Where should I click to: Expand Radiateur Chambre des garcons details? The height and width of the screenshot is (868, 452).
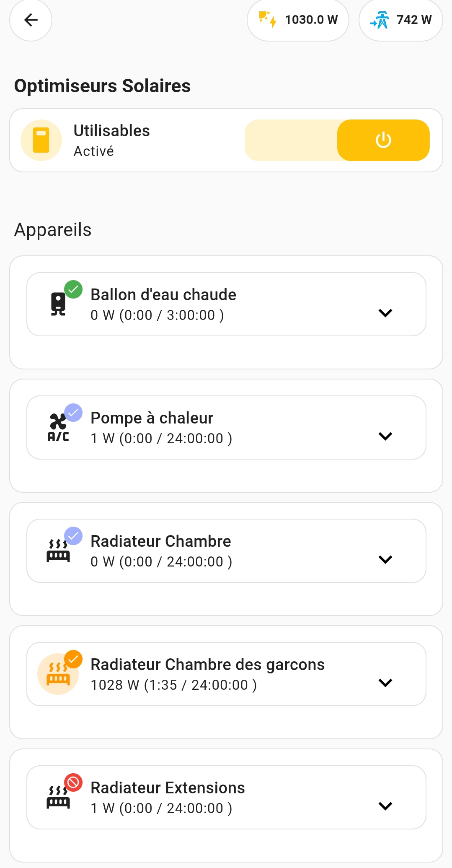point(385,683)
